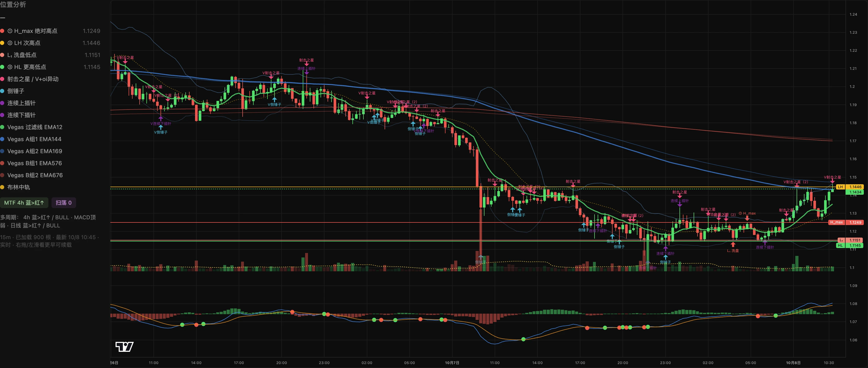Toggle the 布林中轨 legend entry
The width and height of the screenshot is (868, 368).
tap(15, 187)
